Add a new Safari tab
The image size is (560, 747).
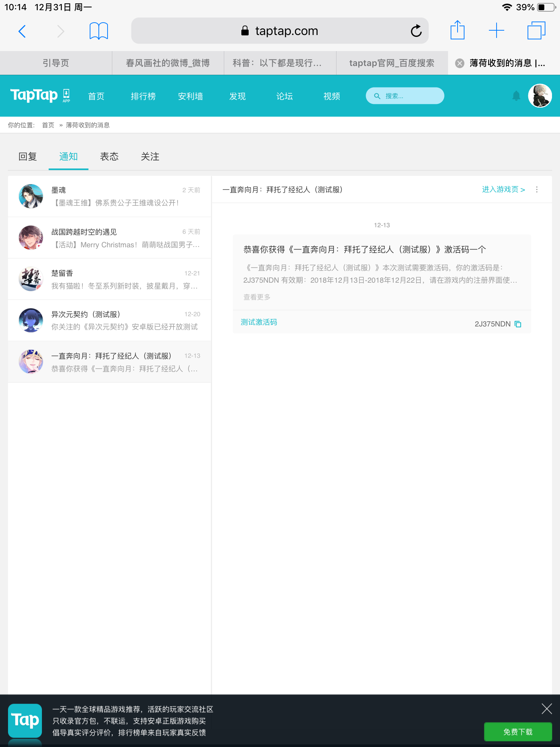[496, 31]
